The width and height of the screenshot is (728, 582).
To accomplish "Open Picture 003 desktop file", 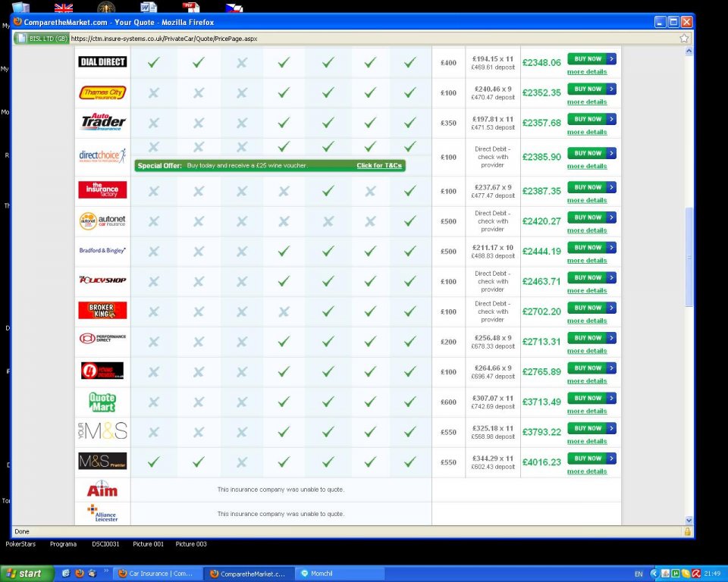I will pos(191,544).
